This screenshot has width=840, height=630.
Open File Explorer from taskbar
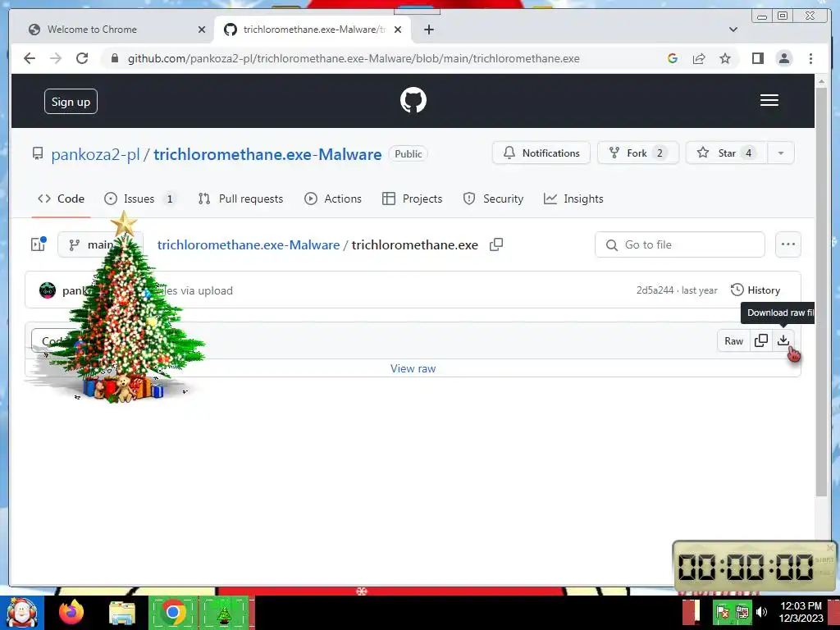pos(122,613)
